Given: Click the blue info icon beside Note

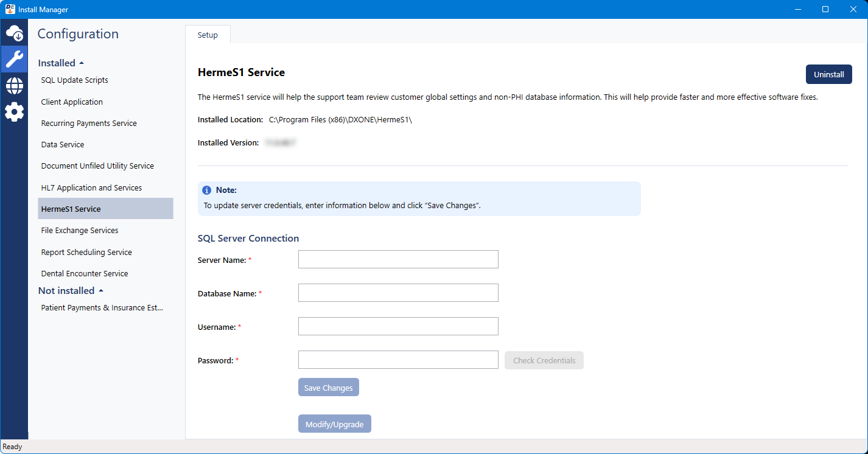Looking at the screenshot, I should coord(207,190).
